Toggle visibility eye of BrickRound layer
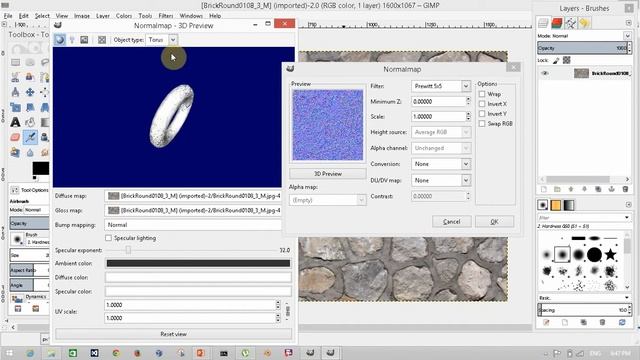This screenshot has width=640, height=360. coord(545,73)
